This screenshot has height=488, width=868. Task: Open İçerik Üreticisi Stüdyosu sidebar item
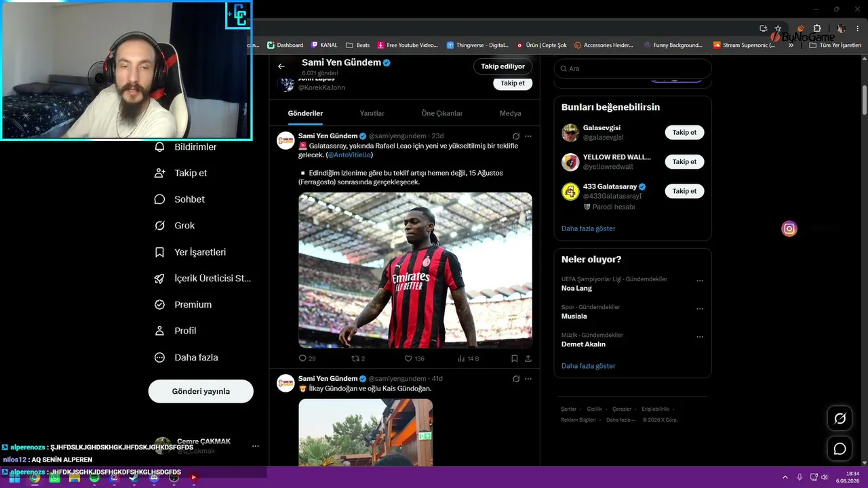tap(202, 279)
